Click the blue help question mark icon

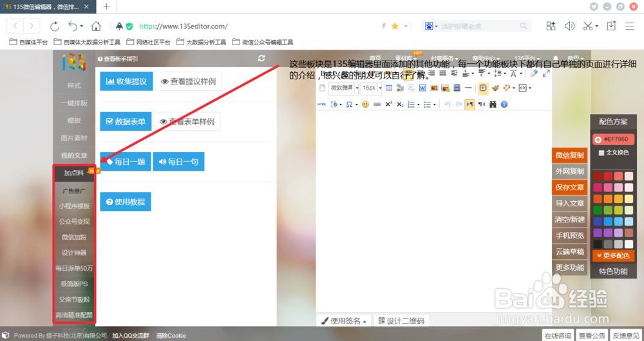[504, 104]
